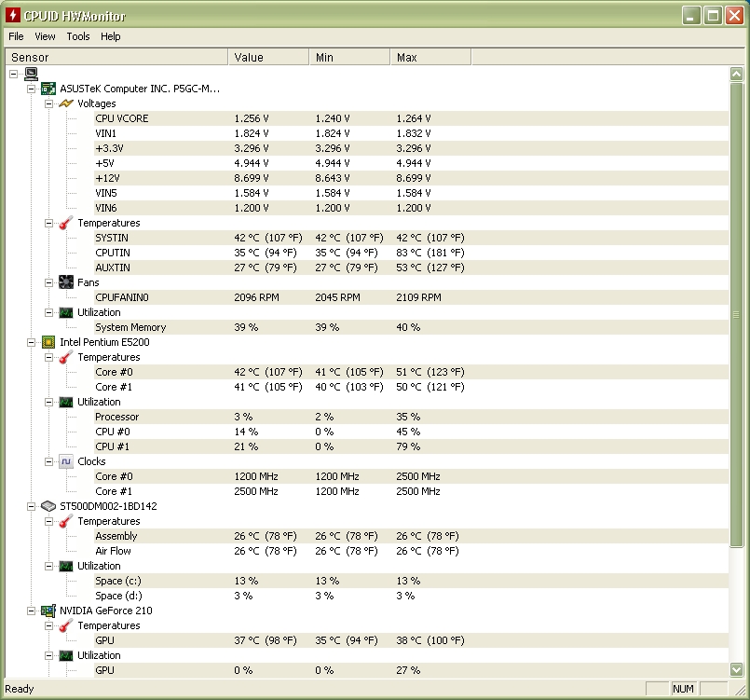
Task: Open the View menu
Action: 45,36
